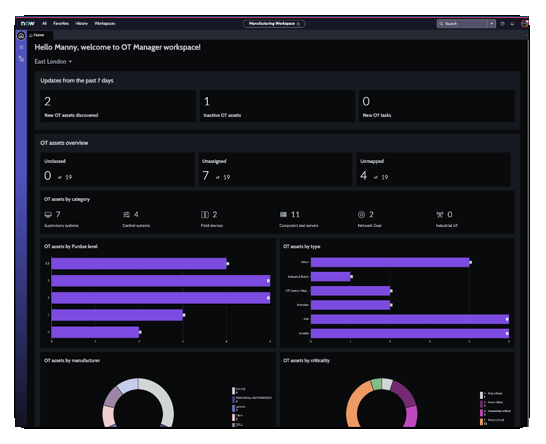Open the Unassigned assets tile
The height and width of the screenshot is (444, 546).
275,170
